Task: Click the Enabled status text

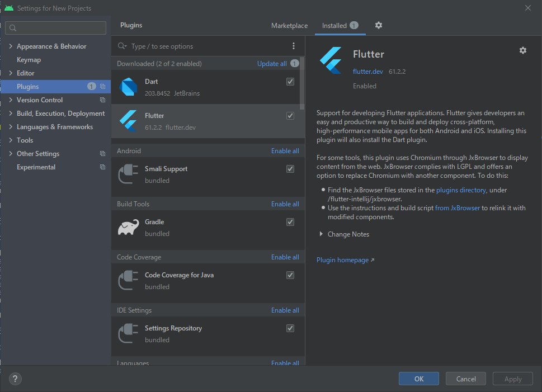Action: [364, 86]
